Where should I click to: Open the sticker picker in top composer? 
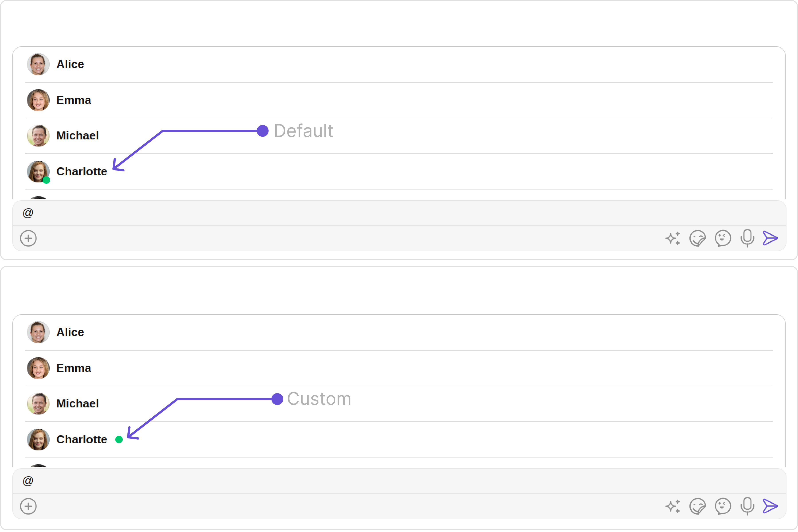698,239
